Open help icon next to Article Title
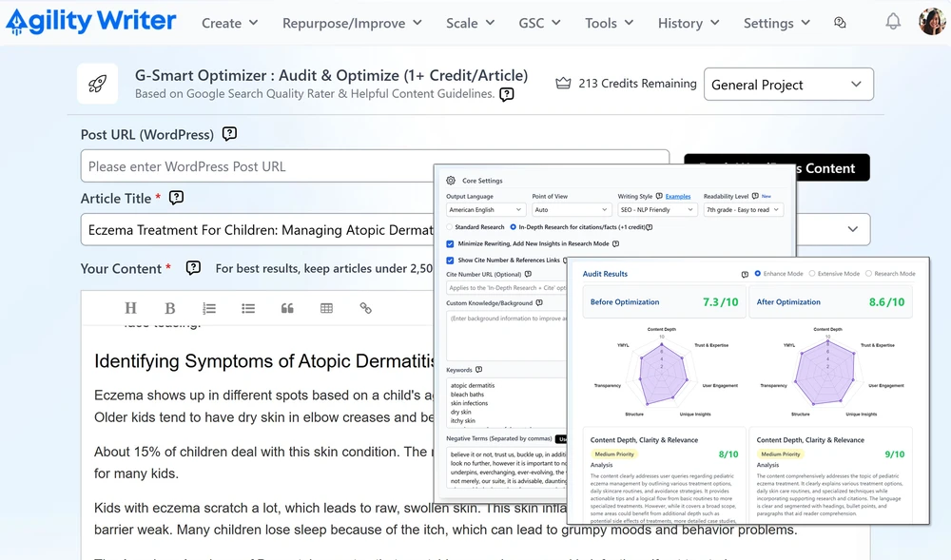Image resolution: width=951 pixels, height=560 pixels. point(176,198)
